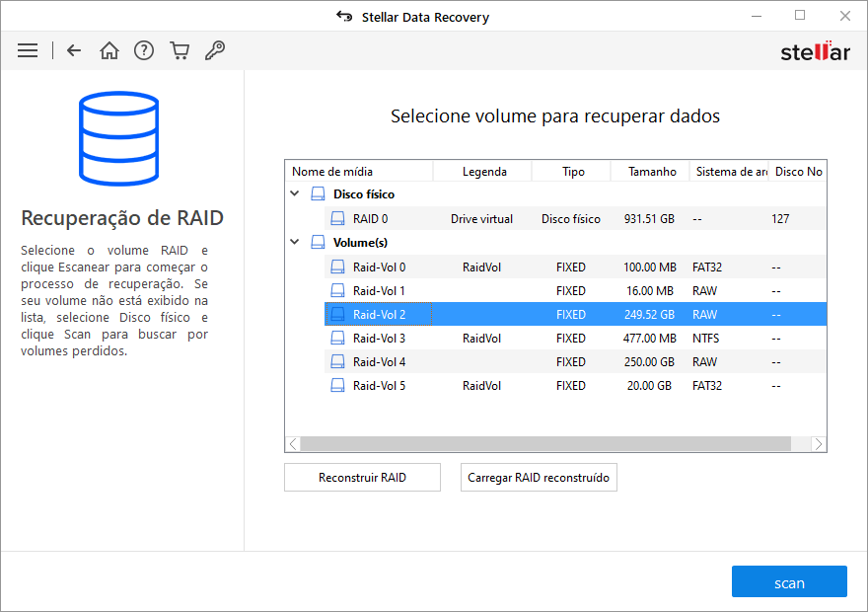Select volume Raid-Vol 2
Screen dimensions: 868x612
pos(576,315)
